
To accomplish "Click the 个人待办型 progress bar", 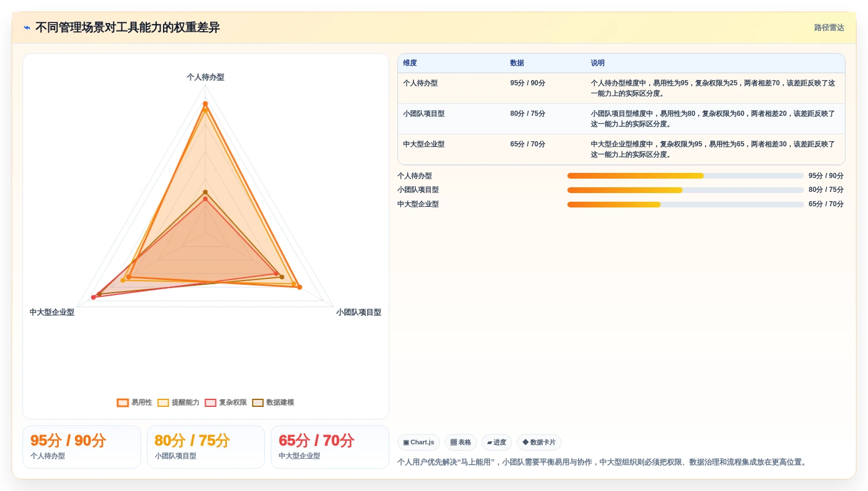I will click(x=685, y=176).
